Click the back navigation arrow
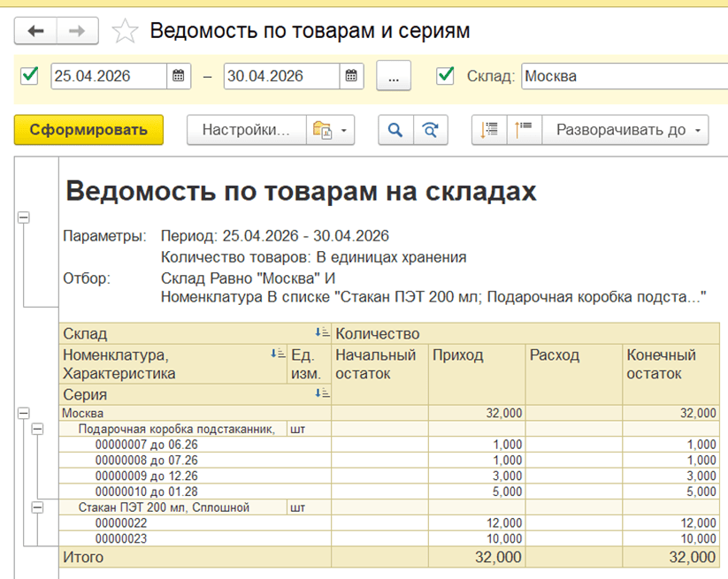Screen dimensions: 728x579 point(35,31)
